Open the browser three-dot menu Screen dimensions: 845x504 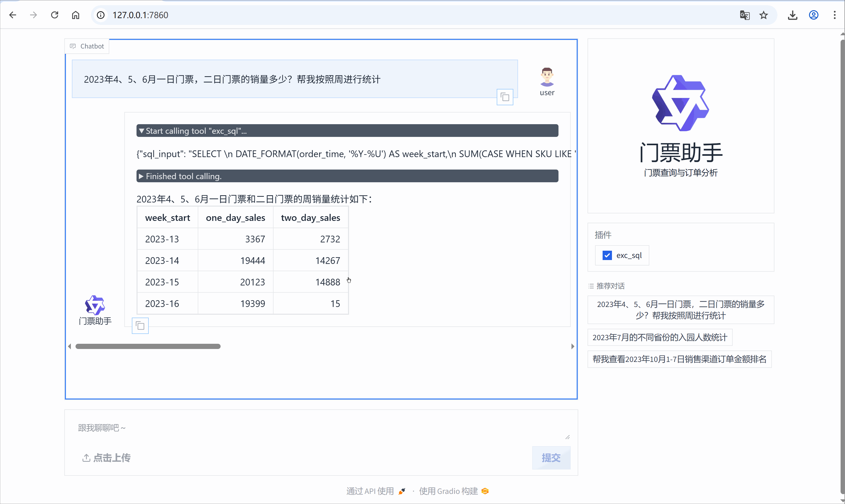pyautogui.click(x=834, y=15)
